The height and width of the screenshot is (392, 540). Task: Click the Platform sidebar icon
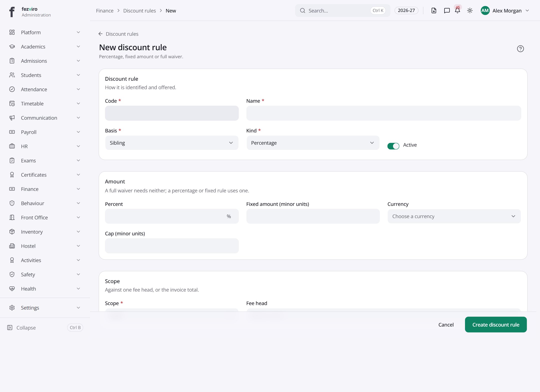tap(12, 32)
